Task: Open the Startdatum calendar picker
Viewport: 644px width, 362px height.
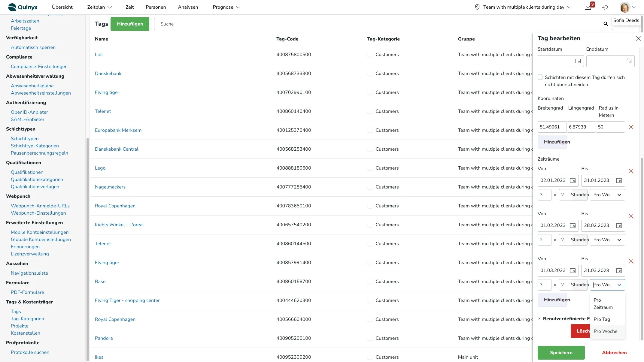Action: [578, 61]
